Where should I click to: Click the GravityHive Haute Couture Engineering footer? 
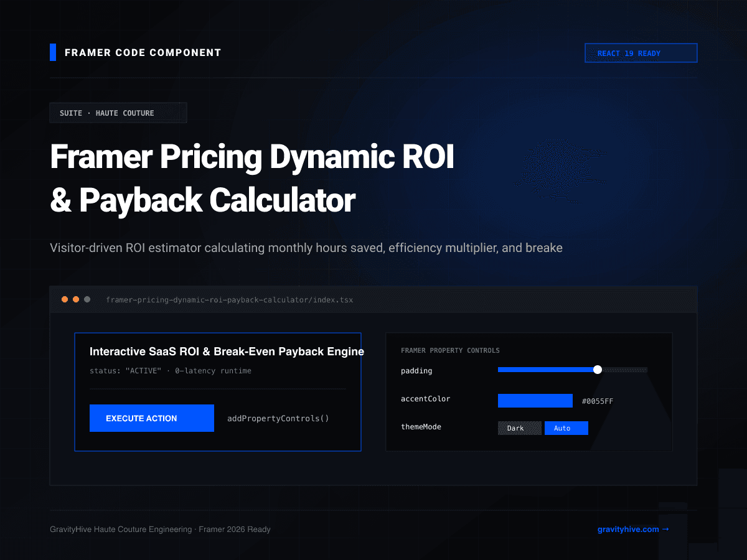tap(160, 530)
